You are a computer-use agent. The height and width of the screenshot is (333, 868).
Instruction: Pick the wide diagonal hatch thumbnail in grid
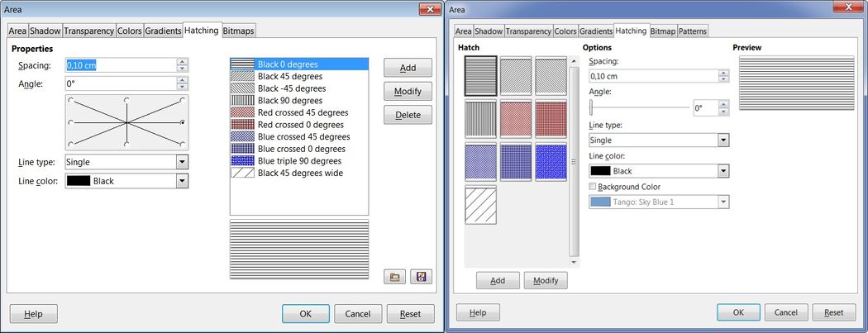(480, 205)
